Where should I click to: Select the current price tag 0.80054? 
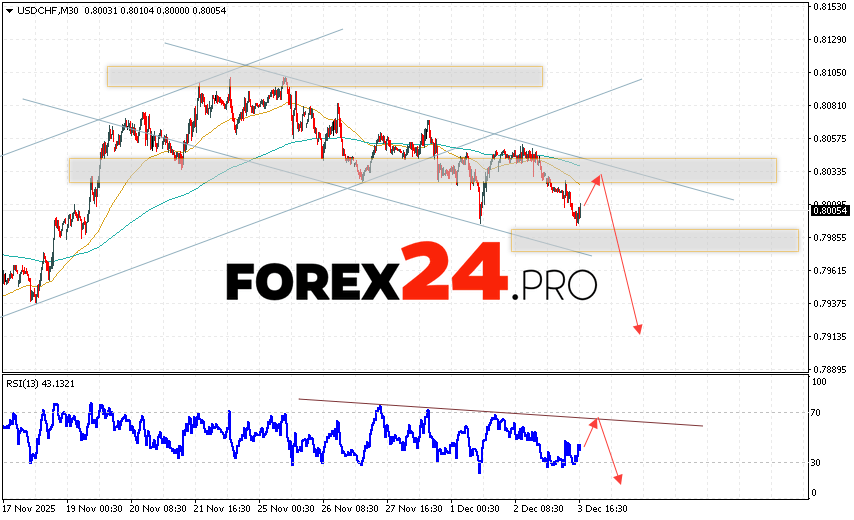tap(830, 210)
